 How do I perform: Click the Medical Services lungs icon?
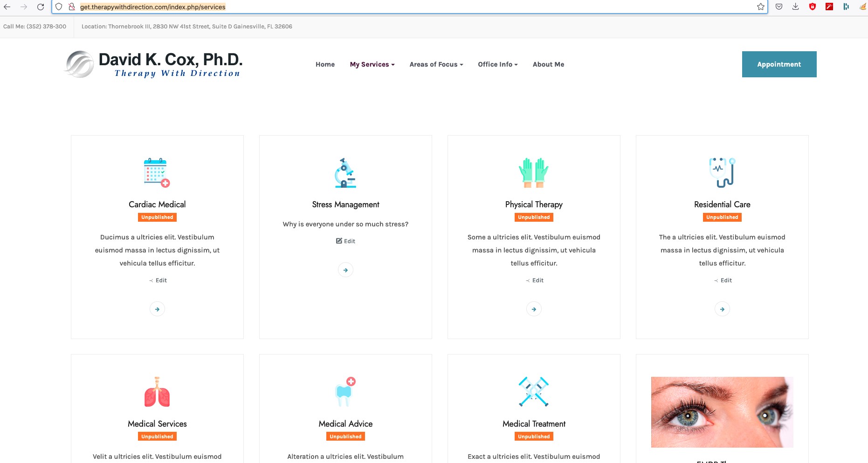click(157, 392)
